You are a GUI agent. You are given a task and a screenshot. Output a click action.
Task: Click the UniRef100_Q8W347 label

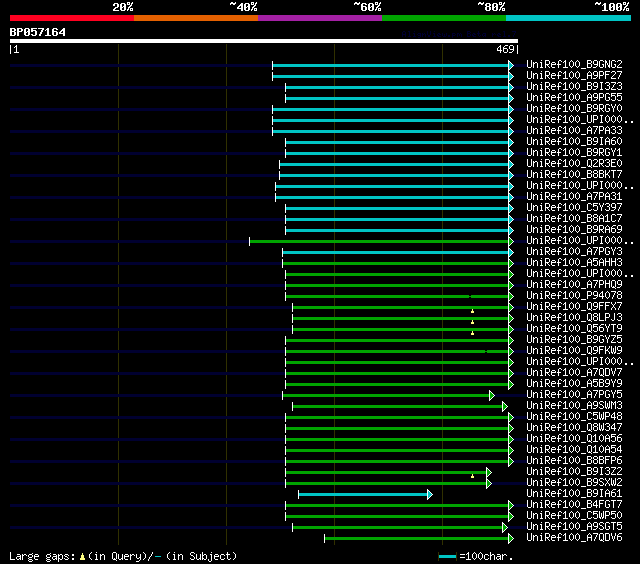point(574,428)
